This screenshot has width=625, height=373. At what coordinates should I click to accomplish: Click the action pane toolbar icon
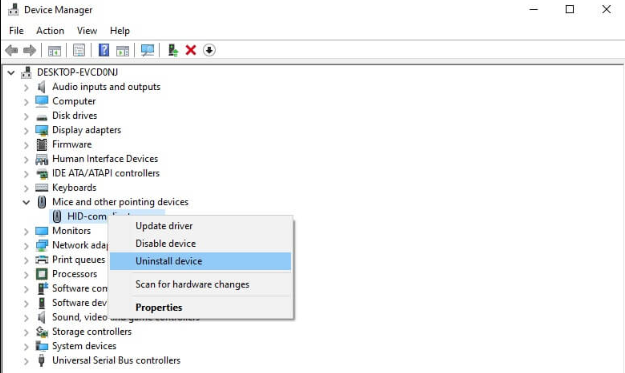tap(122, 51)
